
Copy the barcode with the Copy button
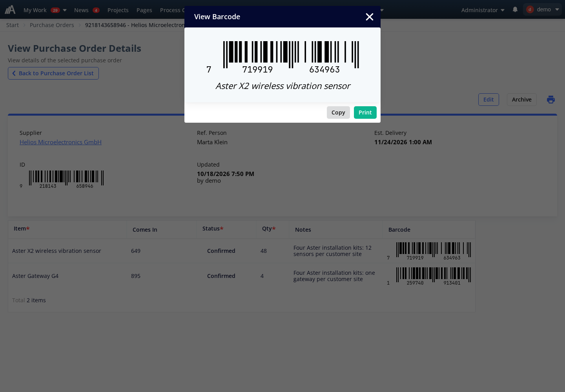click(338, 113)
